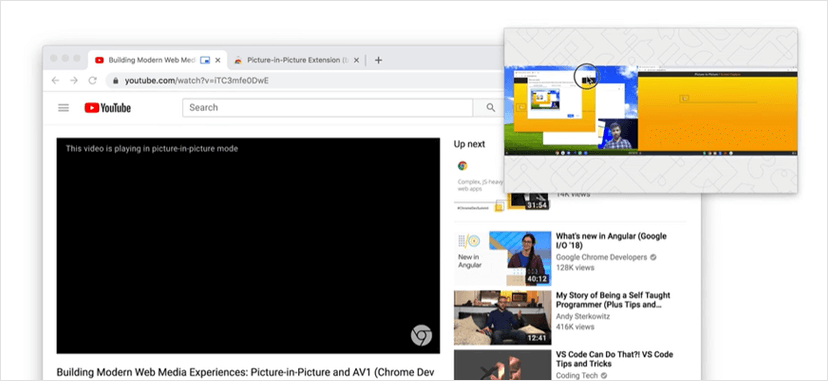Click the Chrome logo watermark in the player
The width and height of the screenshot is (828, 381).
click(x=421, y=335)
